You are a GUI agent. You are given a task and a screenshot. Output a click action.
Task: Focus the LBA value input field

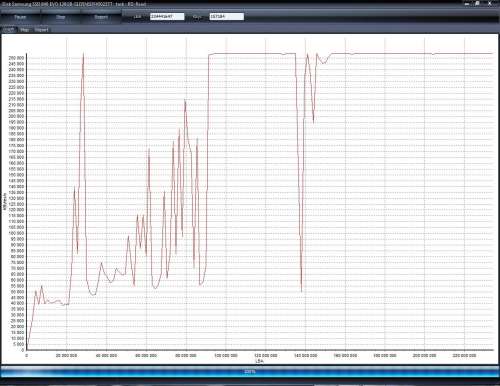coord(167,16)
